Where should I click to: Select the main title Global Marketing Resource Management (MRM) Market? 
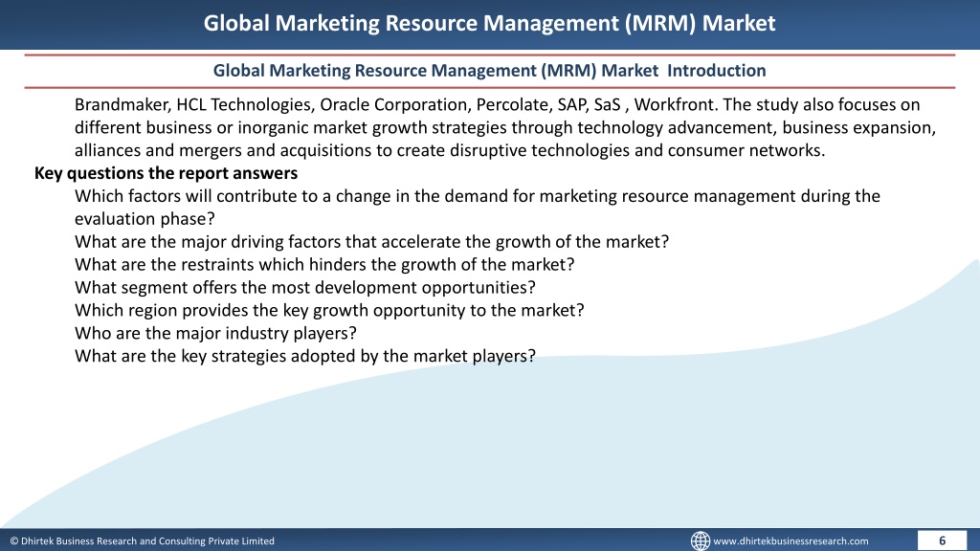[489, 23]
